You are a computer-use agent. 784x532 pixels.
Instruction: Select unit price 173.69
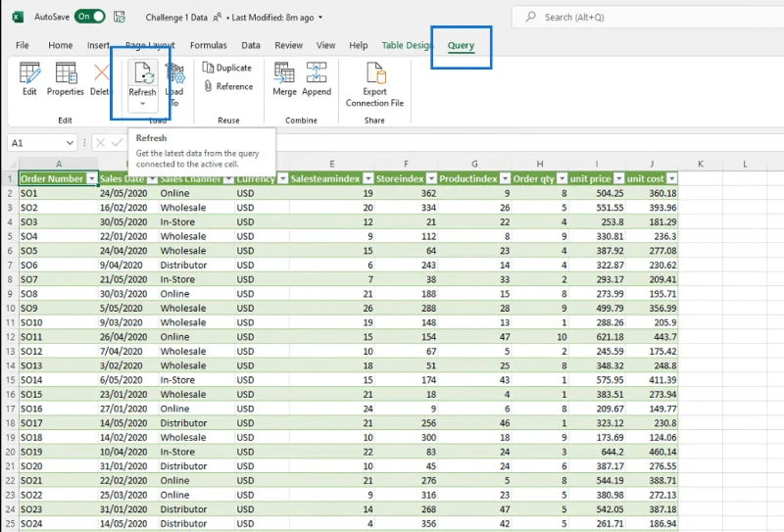610,438
